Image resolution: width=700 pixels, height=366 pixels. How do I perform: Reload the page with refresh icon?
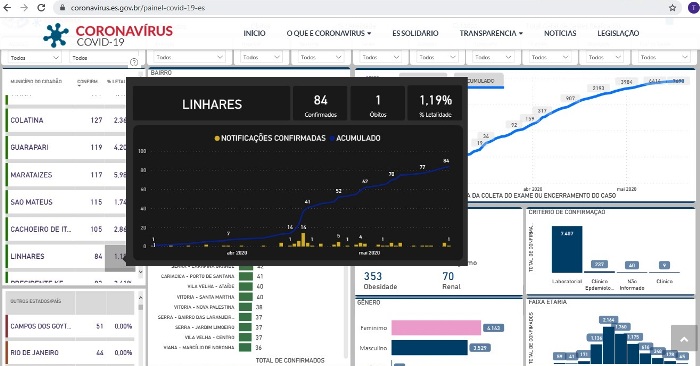point(41,8)
